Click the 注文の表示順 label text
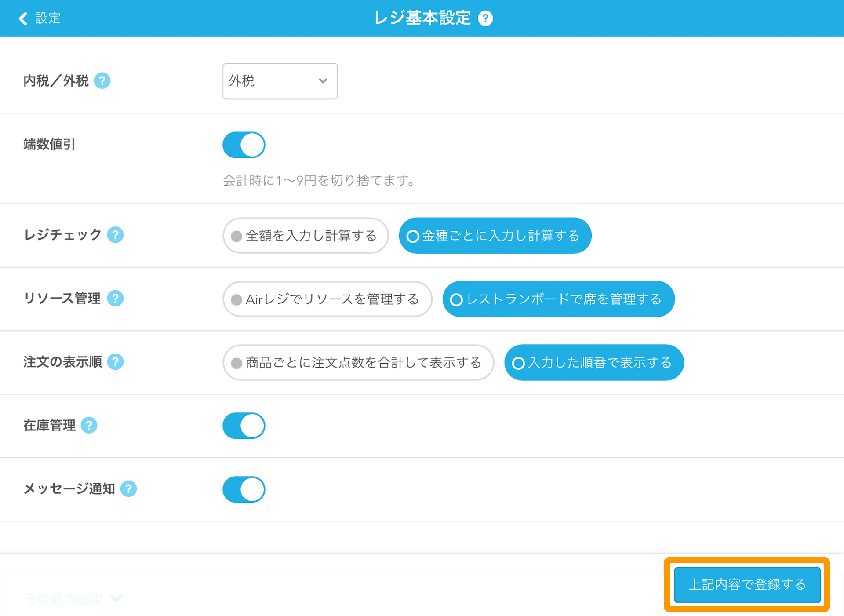 62,362
